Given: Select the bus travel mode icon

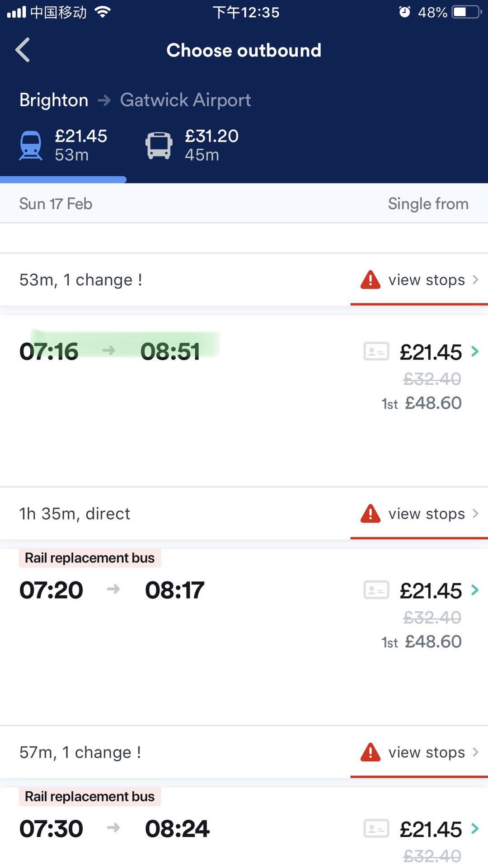Looking at the screenshot, I should click(159, 146).
